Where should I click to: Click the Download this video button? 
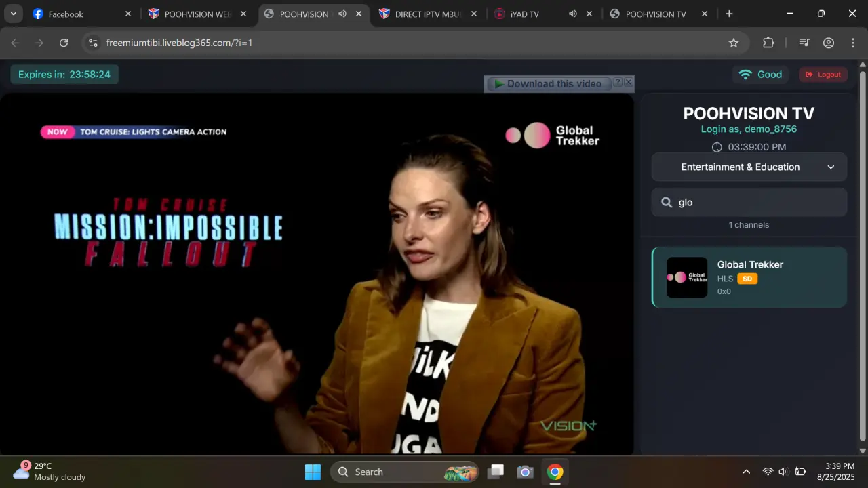click(x=548, y=84)
